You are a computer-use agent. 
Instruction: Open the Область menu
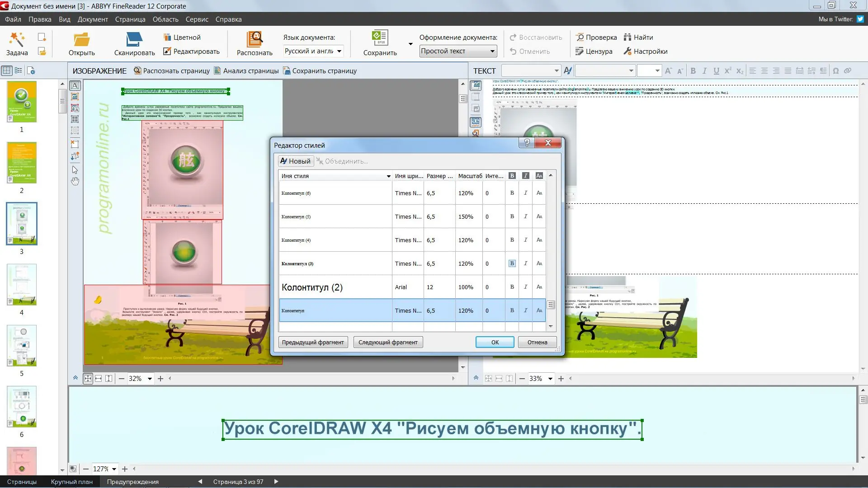click(x=165, y=19)
